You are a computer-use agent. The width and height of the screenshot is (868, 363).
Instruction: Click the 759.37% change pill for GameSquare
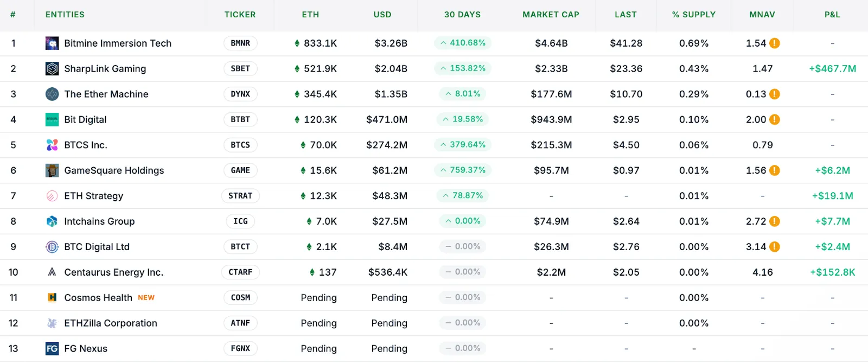[463, 170]
